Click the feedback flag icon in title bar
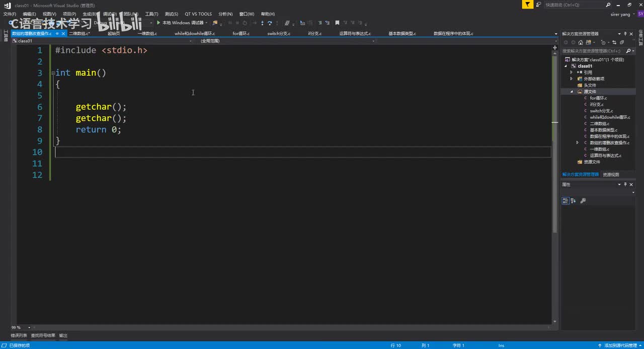 click(x=527, y=5)
